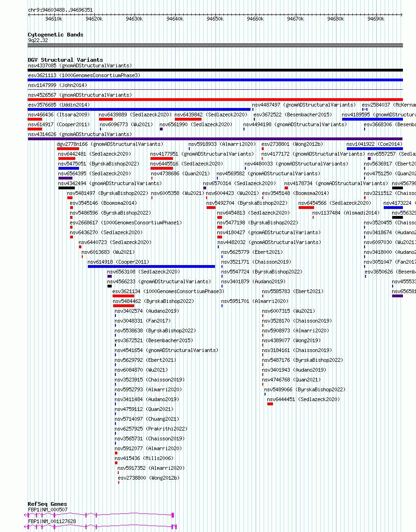Viewport: 416px width, 532px height.
Task: Select nsv5489066 (ByrskaBishop2022) variant label
Action: click(305, 390)
